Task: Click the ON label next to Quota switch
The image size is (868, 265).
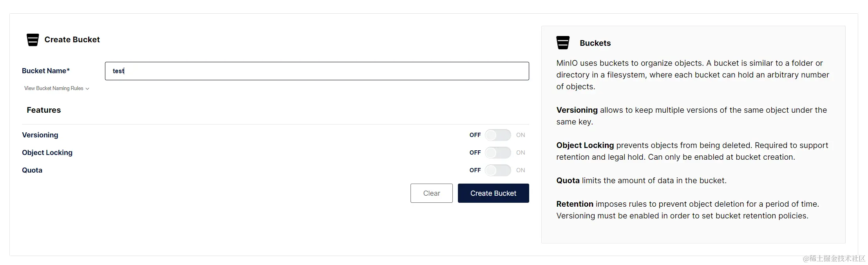Action: (520, 170)
